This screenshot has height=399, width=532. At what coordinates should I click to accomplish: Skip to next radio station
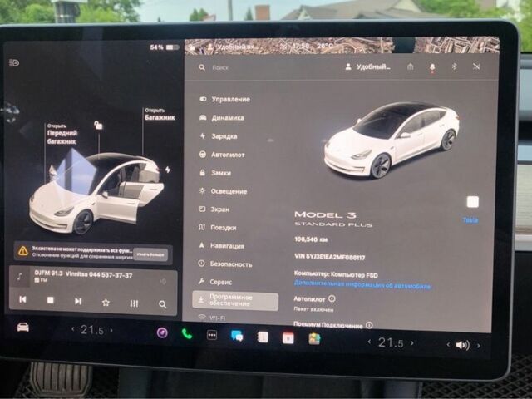[78, 301]
